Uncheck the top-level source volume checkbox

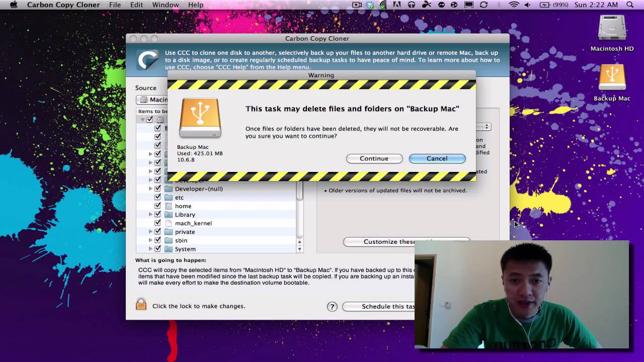(x=149, y=120)
